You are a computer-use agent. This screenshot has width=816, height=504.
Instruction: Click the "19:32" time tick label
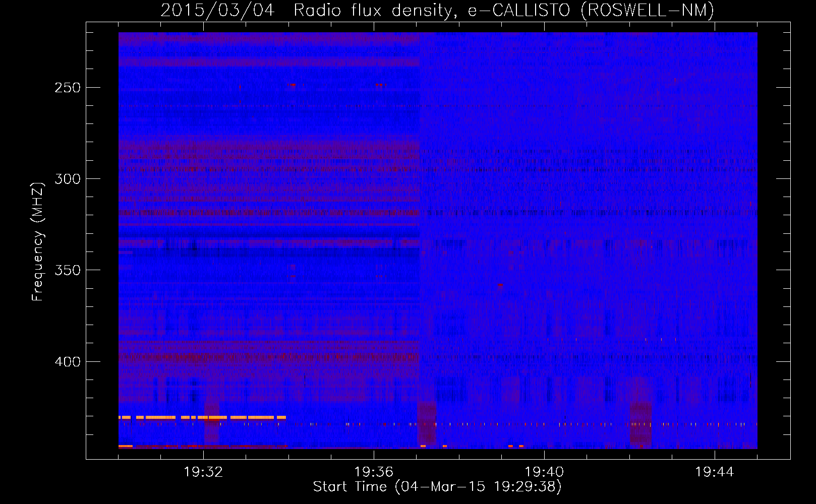[x=203, y=472]
